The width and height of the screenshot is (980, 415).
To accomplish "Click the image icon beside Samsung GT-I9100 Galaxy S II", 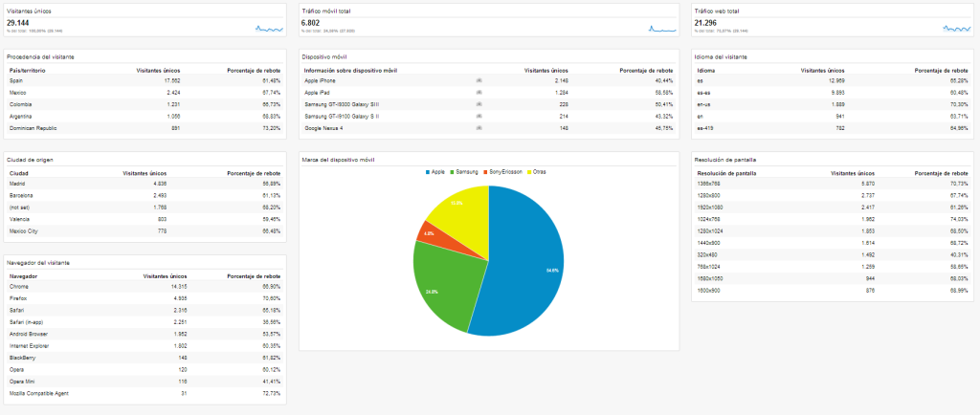I will [x=479, y=116].
